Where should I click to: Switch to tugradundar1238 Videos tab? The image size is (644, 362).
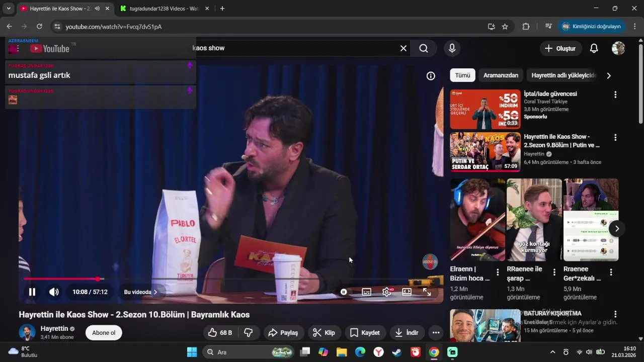click(164, 9)
